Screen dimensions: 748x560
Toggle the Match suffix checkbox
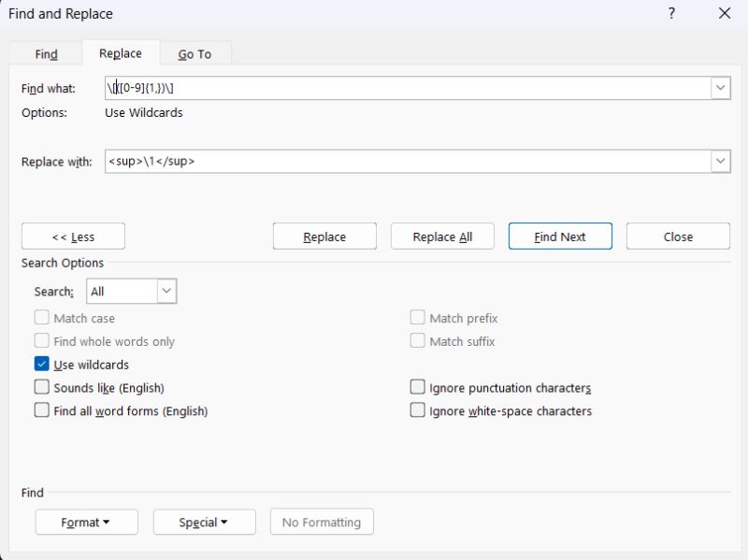(x=417, y=340)
